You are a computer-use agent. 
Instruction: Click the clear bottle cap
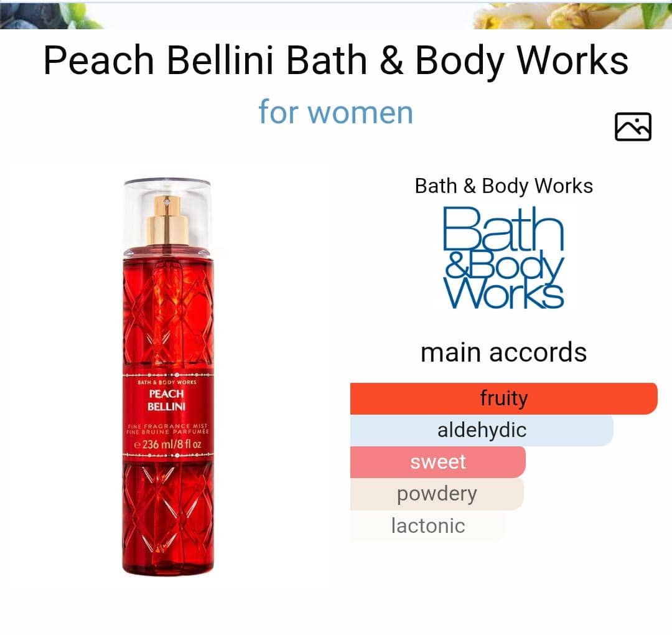click(167, 214)
